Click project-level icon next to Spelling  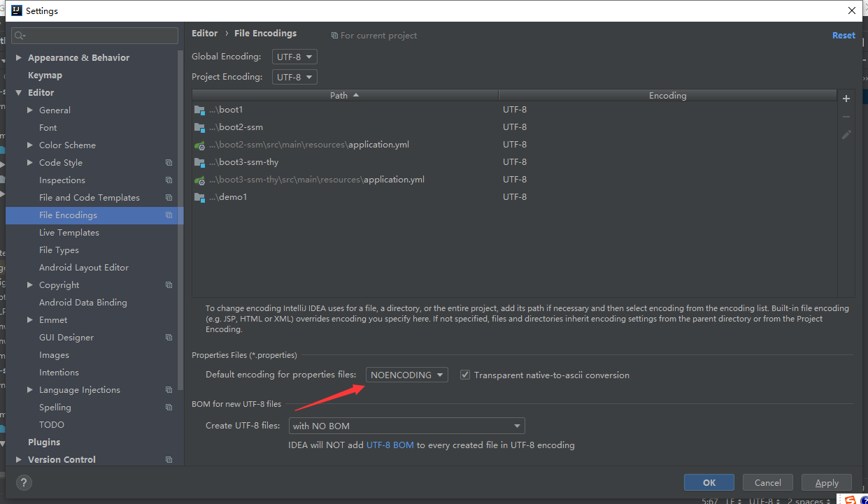click(x=169, y=407)
